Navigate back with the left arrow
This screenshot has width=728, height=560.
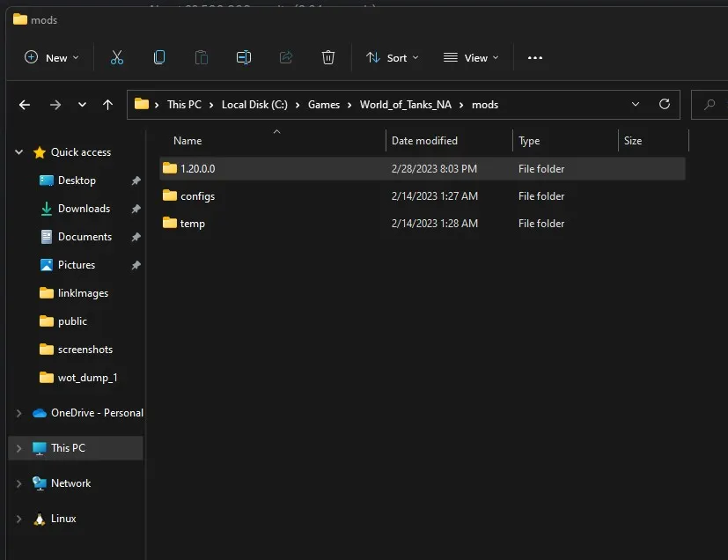25,104
